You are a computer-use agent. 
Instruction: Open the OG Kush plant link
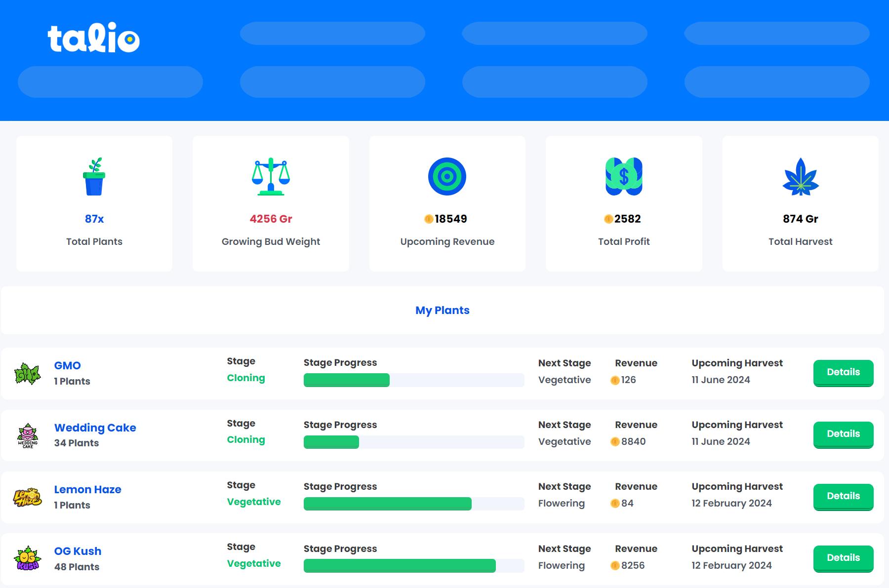point(78,551)
